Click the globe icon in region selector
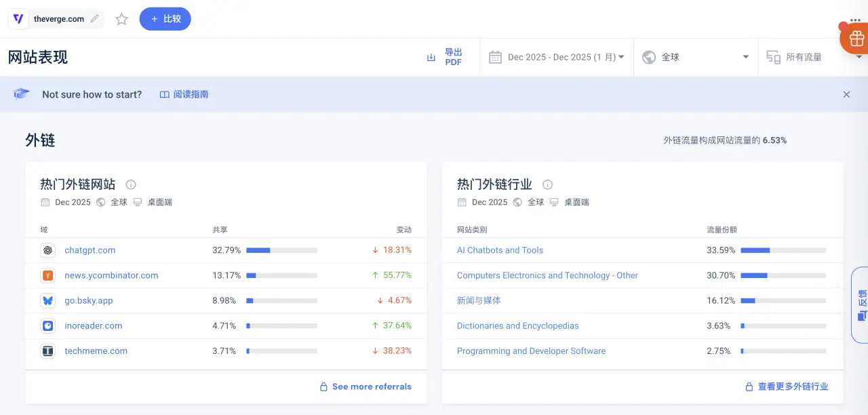The image size is (868, 415). (649, 57)
